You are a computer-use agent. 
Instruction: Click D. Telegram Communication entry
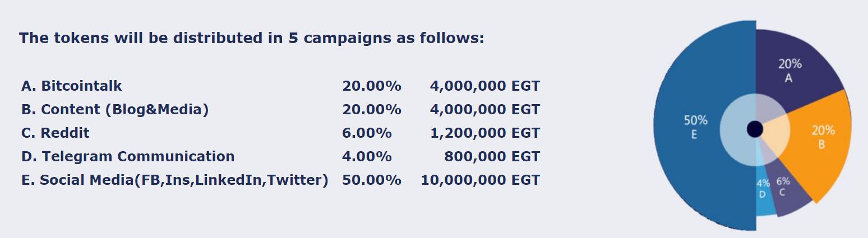pos(128,156)
